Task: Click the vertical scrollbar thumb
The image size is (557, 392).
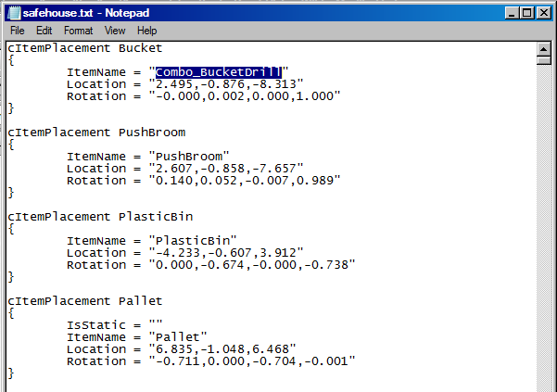Action: click(543, 60)
